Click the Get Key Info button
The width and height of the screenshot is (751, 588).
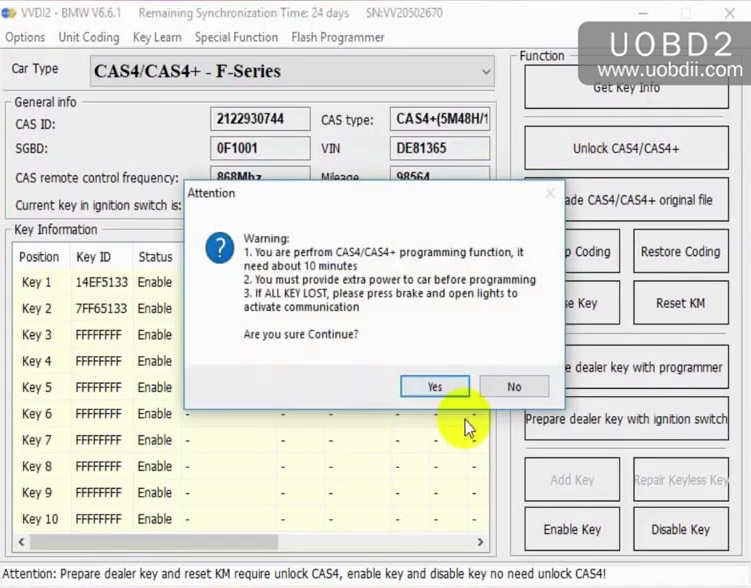(x=626, y=87)
